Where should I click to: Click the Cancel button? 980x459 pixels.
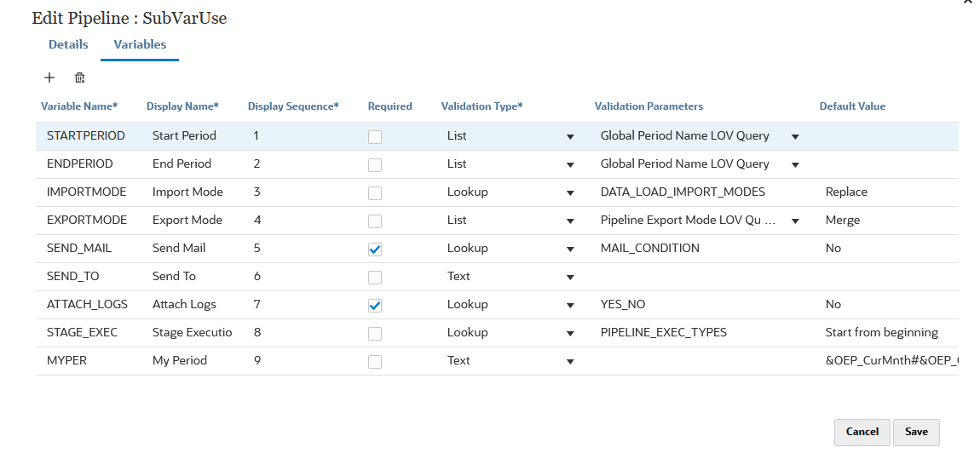click(862, 432)
